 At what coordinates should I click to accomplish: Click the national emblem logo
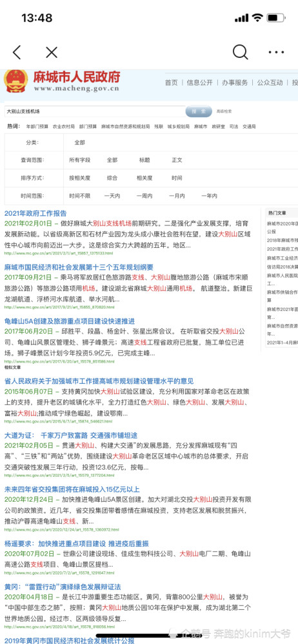coord(15,80)
